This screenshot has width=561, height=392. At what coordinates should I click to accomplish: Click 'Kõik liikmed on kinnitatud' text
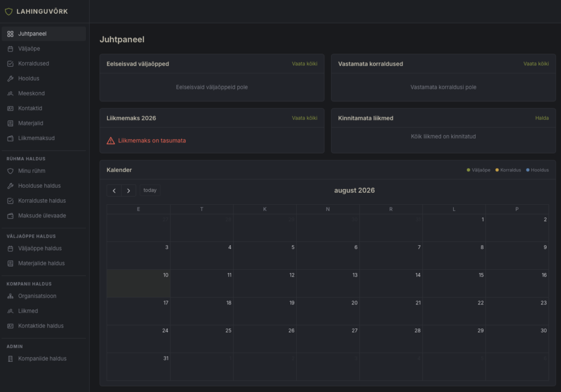point(443,137)
